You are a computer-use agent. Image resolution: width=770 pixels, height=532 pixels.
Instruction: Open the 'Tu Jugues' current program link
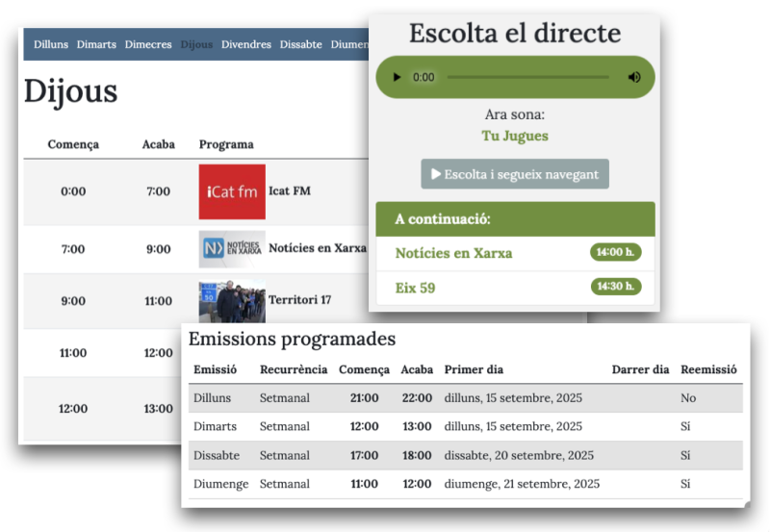click(x=515, y=136)
